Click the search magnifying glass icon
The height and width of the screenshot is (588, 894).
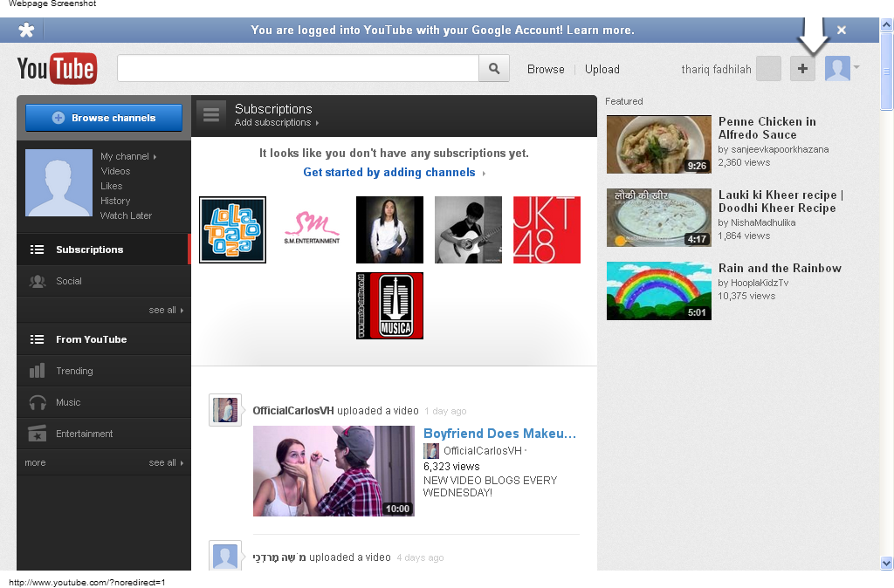pyautogui.click(x=494, y=67)
